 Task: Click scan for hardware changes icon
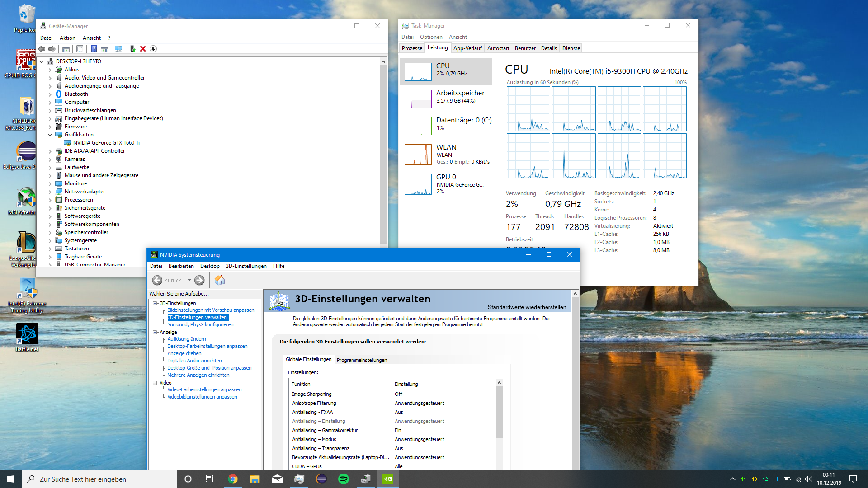(x=118, y=49)
